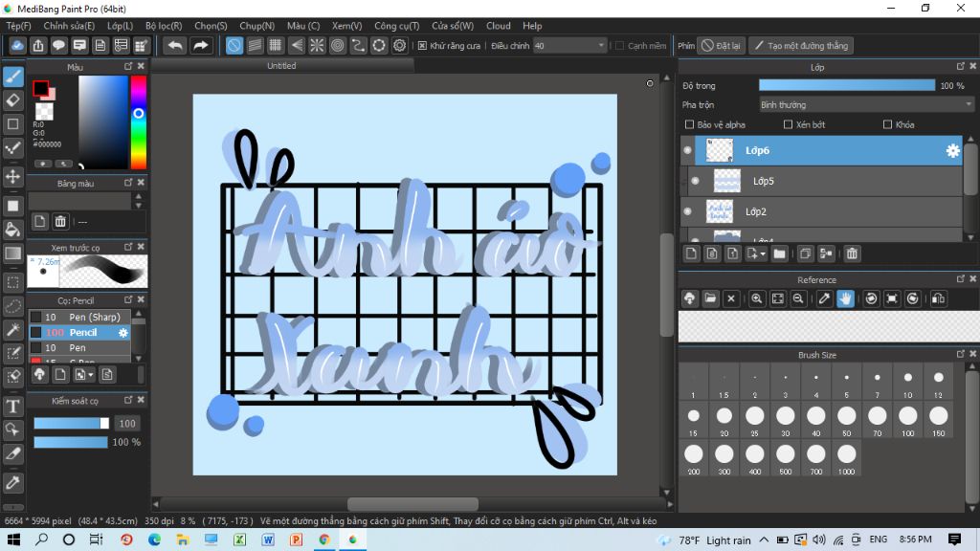Open reference image with folder icon
Viewport: 980px width, 551px height.
coord(711,298)
